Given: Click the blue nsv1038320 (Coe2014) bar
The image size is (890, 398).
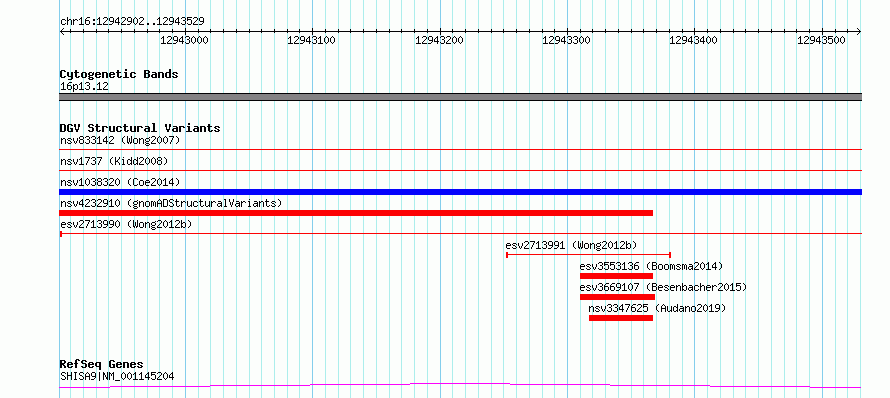Looking at the screenshot, I should (460, 192).
